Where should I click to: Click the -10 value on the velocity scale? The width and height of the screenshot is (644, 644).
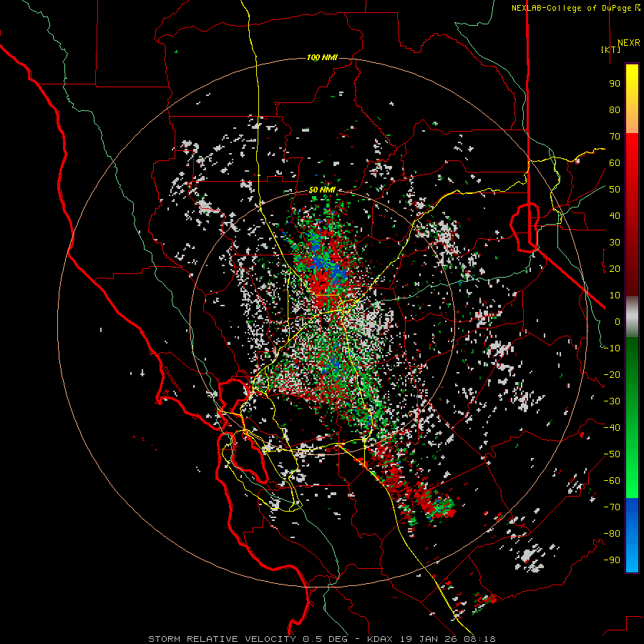612,348
